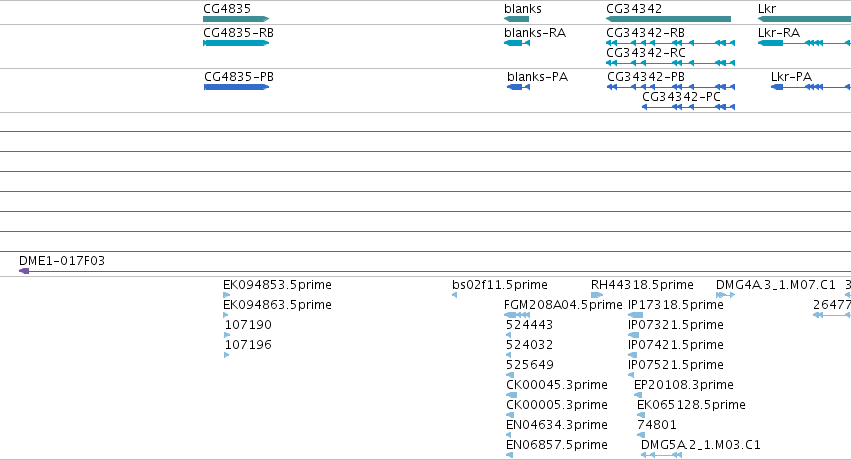Select the CG34342-RC transcript
The height and width of the screenshot is (460, 851).
coord(671,63)
